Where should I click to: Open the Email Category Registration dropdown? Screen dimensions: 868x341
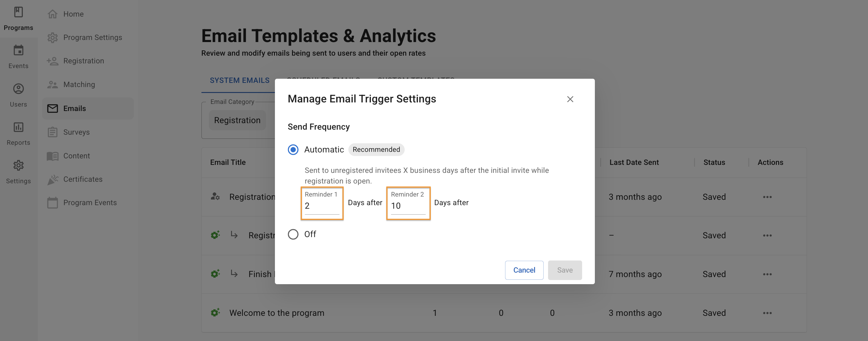pos(237,120)
